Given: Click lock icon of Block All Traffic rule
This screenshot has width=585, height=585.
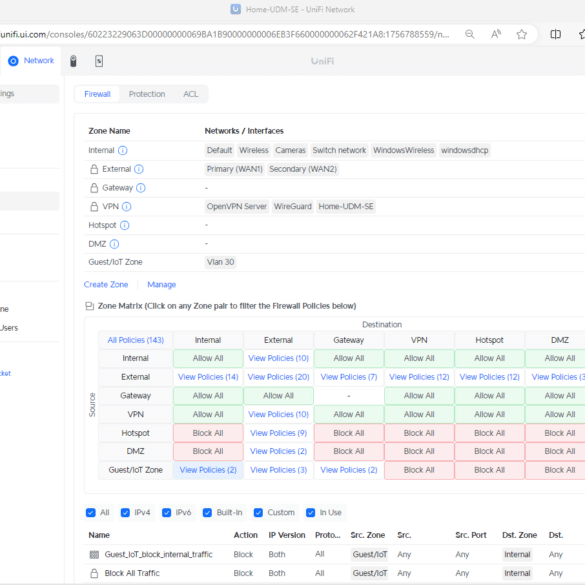Looking at the screenshot, I should coord(94,573).
